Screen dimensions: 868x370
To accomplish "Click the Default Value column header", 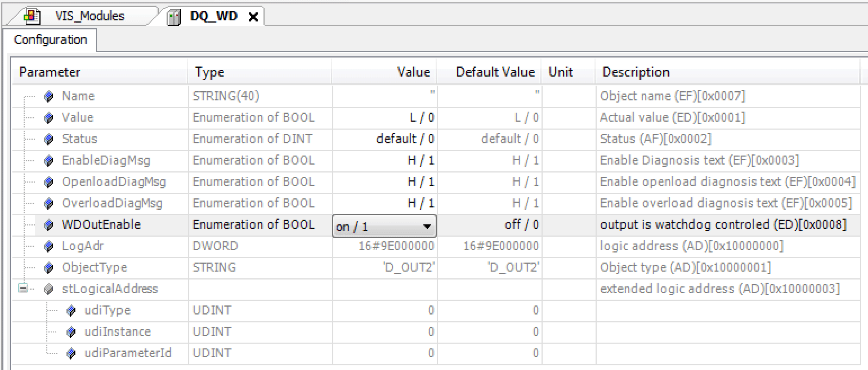I will click(489, 72).
